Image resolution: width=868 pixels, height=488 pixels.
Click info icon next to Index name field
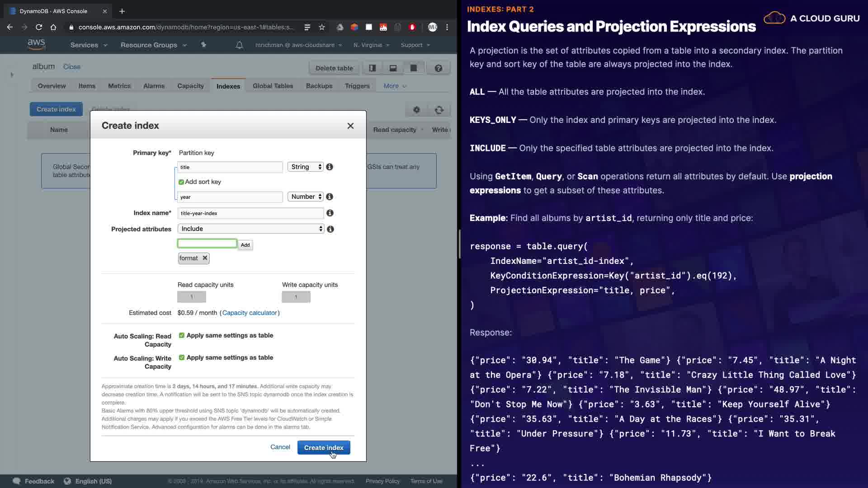330,213
